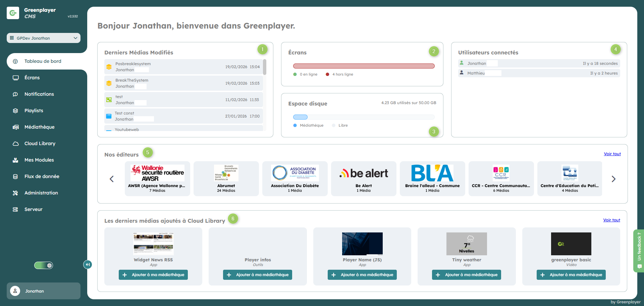Open the Médiathèque menu item

(x=39, y=127)
